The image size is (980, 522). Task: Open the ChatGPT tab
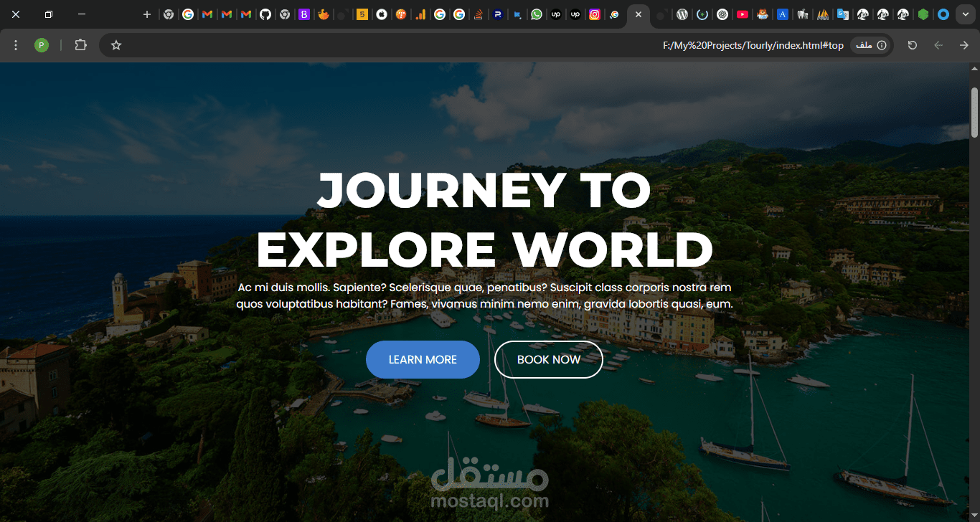[x=722, y=14]
